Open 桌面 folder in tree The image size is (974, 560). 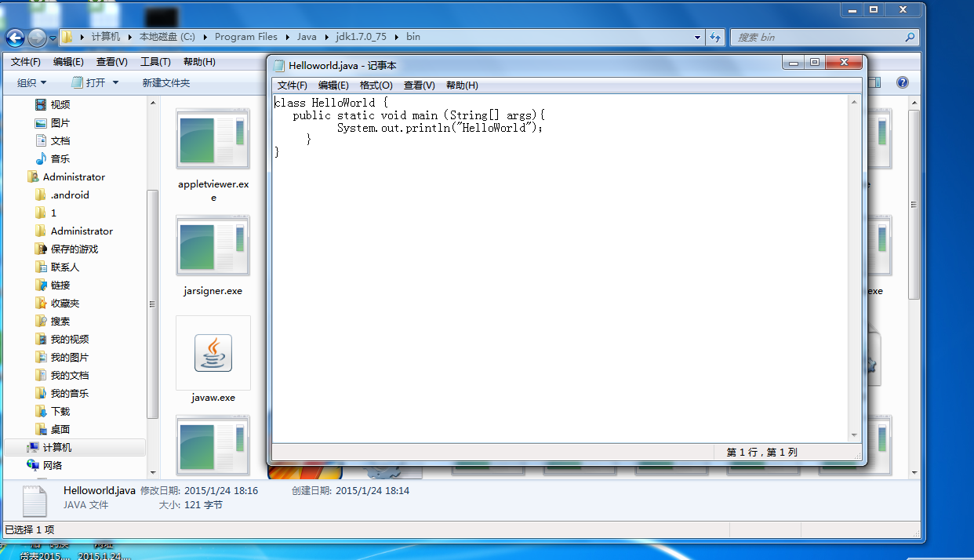(x=60, y=429)
